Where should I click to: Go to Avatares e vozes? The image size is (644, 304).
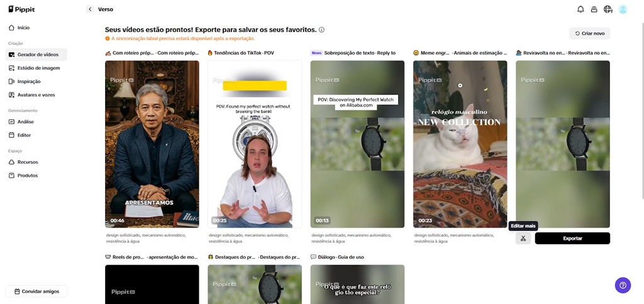tap(36, 95)
